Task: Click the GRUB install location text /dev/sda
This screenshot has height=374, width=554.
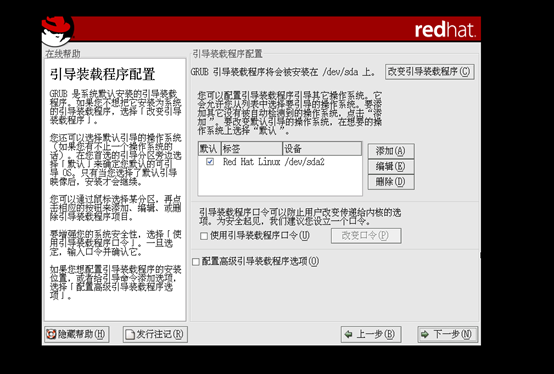Action: coord(340,72)
